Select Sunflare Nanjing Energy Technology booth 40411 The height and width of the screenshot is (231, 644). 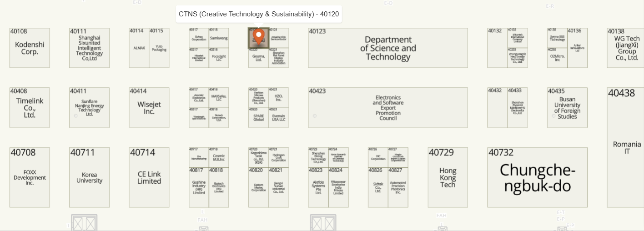coord(90,108)
